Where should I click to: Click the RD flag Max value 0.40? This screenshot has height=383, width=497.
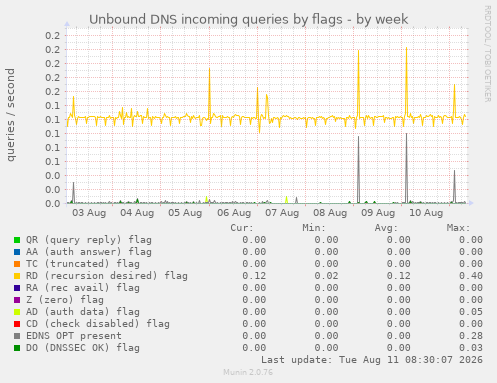pyautogui.click(x=471, y=276)
